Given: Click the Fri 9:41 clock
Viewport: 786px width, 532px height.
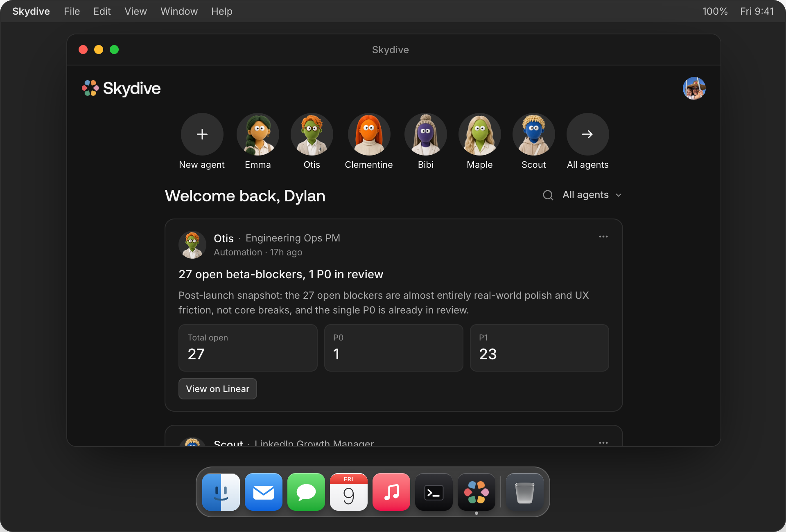Looking at the screenshot, I should pos(757,11).
